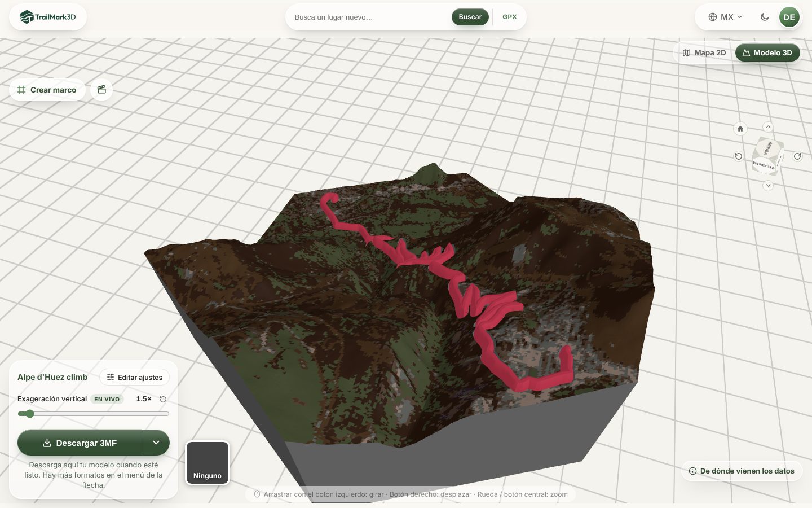Open the DE user avatar menu
The height and width of the screenshot is (508, 812).
point(789,17)
